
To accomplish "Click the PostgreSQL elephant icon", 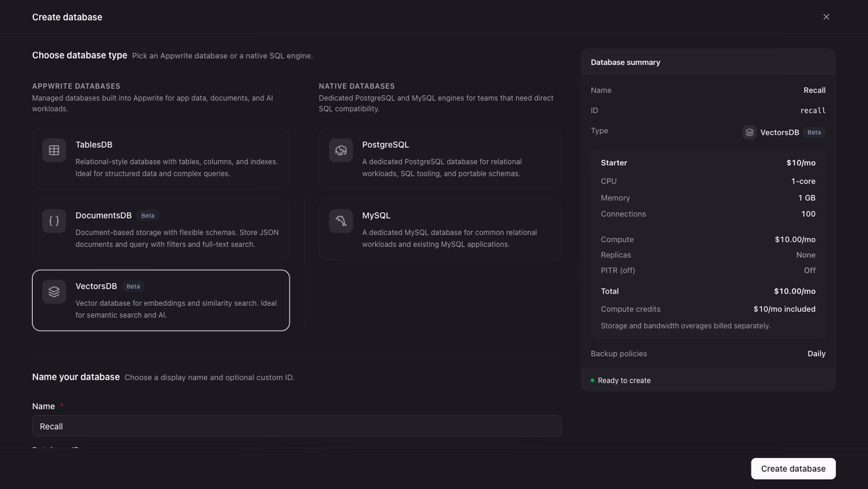I will coord(341,151).
